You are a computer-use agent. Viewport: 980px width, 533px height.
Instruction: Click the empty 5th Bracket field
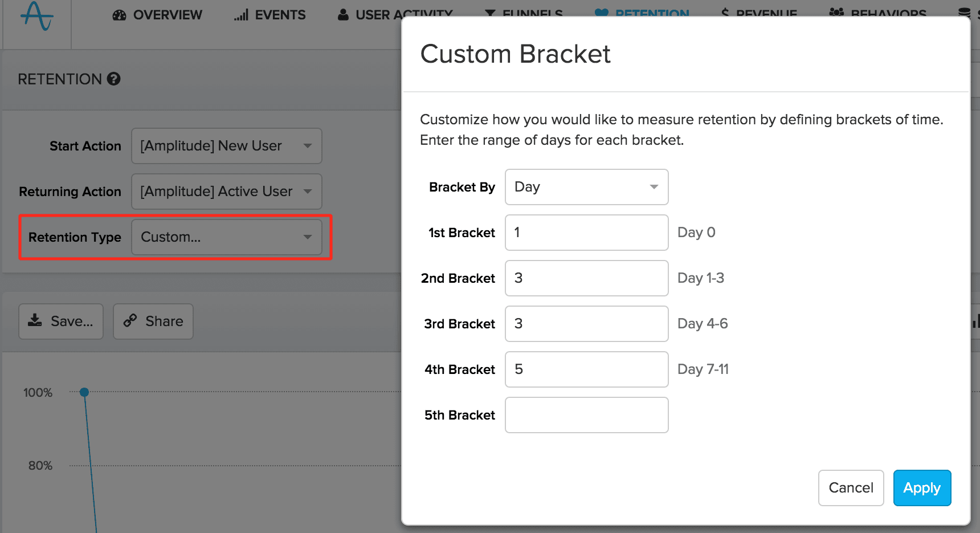tap(586, 415)
